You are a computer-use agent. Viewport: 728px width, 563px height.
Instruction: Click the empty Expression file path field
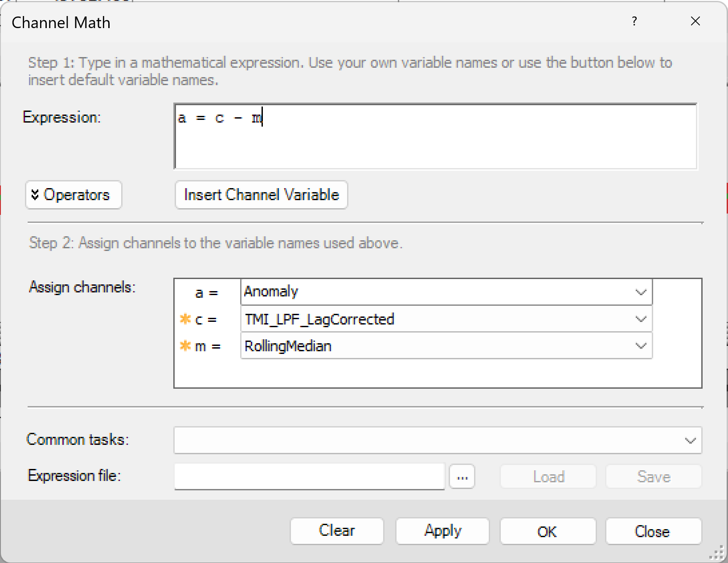pyautogui.click(x=309, y=477)
